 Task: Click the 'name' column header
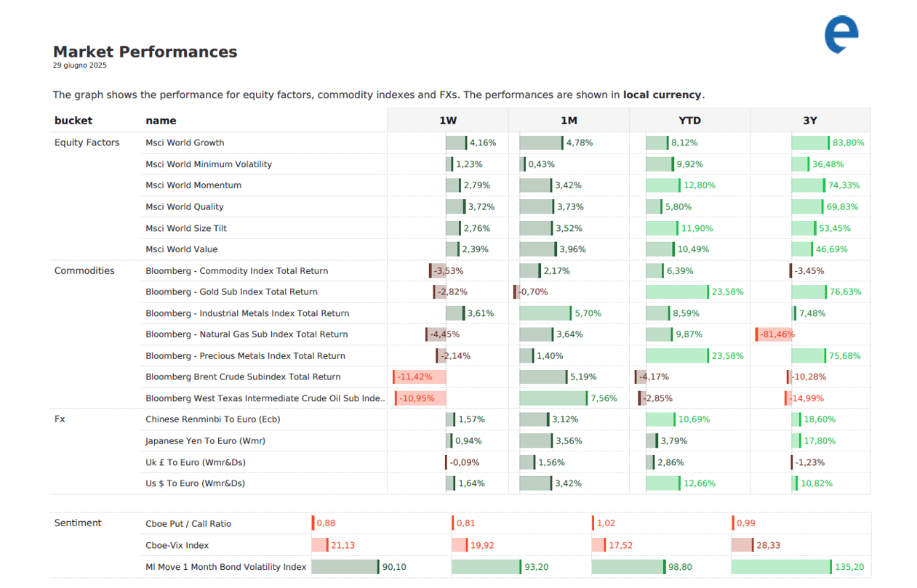coord(161,121)
